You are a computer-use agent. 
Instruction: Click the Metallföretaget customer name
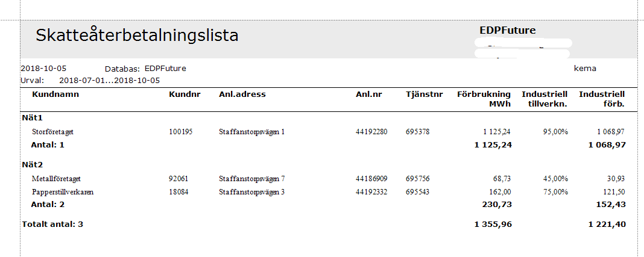[56, 179]
